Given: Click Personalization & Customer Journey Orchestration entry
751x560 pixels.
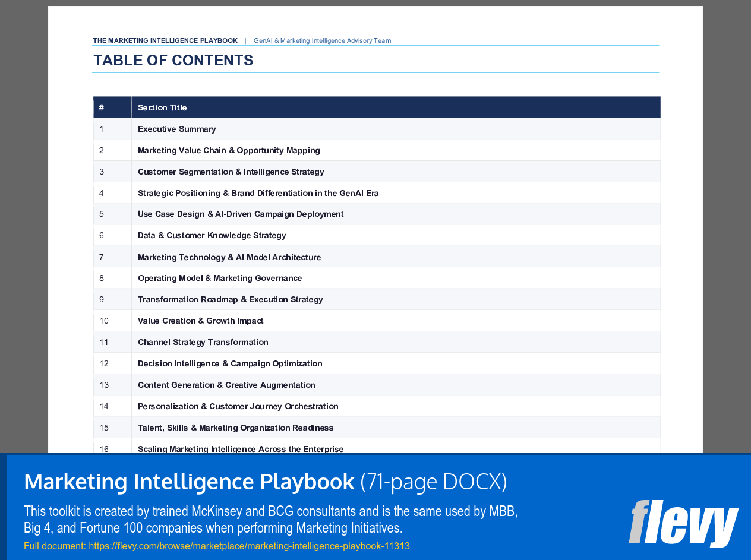Looking at the screenshot, I should tap(238, 406).
